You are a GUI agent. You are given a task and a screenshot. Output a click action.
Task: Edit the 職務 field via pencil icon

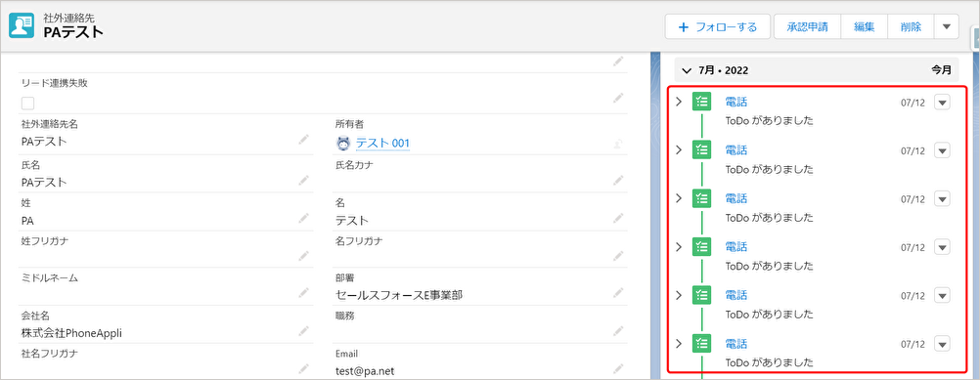point(618,330)
